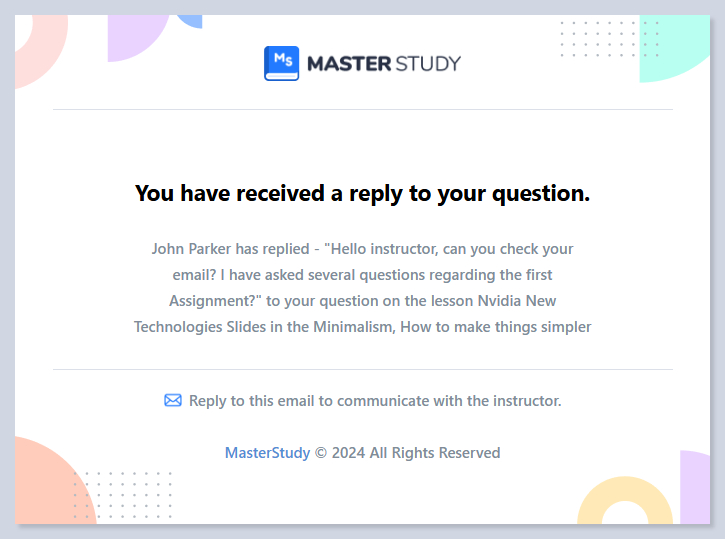This screenshot has width=725, height=539.
Task: Click the envelope icon beside the reply note
Action: (x=173, y=401)
